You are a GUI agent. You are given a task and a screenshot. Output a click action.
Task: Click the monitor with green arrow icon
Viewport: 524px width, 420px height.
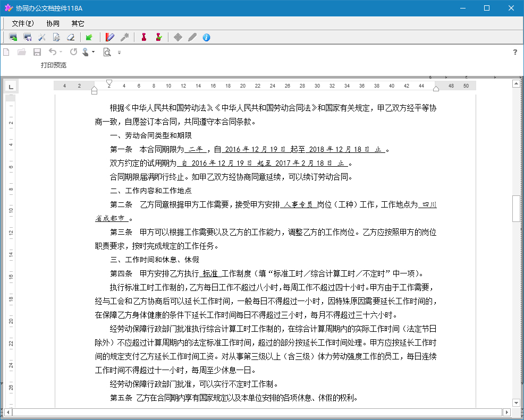click(x=13, y=37)
